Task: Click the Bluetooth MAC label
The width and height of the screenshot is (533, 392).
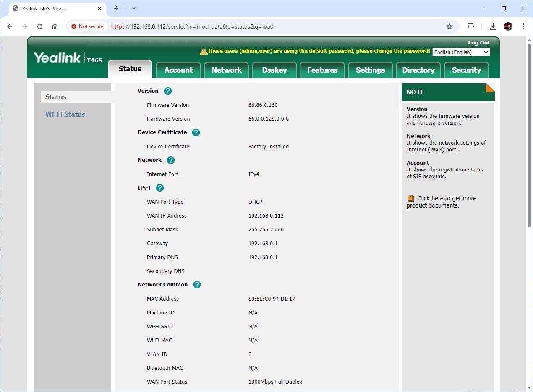Action: 165,368
